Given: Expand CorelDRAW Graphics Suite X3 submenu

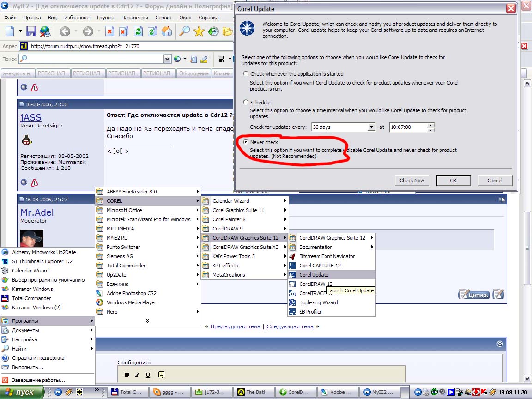Looking at the screenshot, I should (245, 247).
